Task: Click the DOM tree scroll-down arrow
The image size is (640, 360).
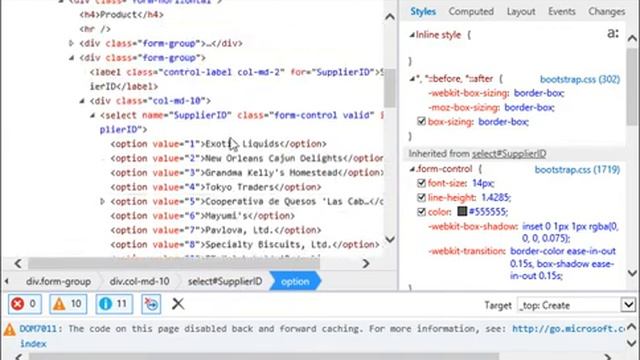Action: pos(390,239)
